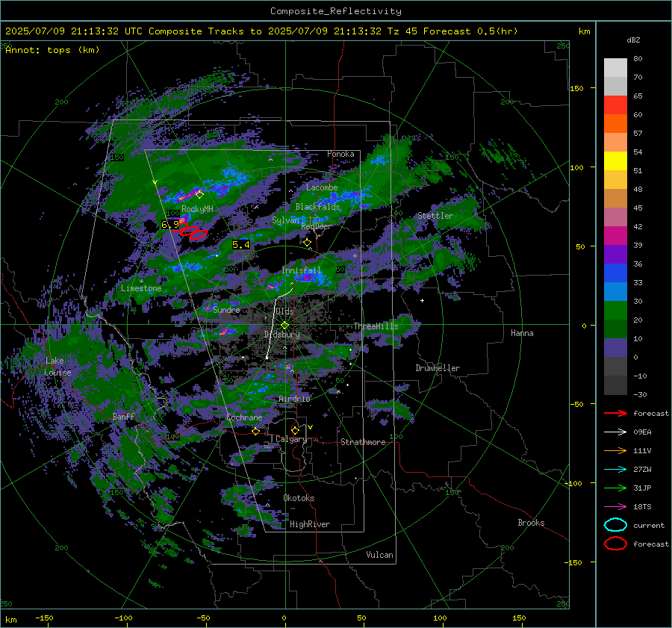Click the orange 111V track arrow
Image resolution: width=672 pixels, height=628 pixels.
click(615, 450)
